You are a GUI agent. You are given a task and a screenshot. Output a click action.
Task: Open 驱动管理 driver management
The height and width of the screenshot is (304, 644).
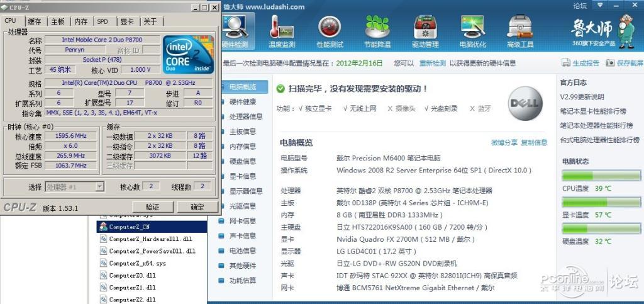(x=425, y=31)
